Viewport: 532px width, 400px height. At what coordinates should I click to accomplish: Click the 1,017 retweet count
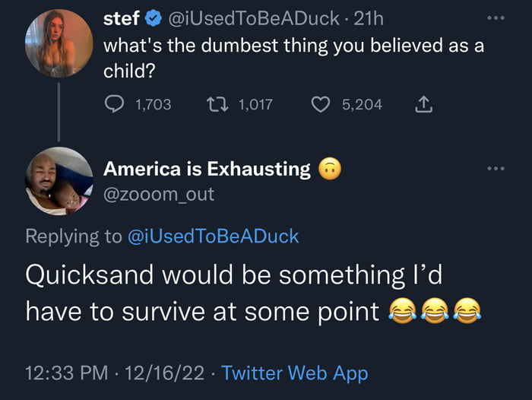pyautogui.click(x=255, y=104)
